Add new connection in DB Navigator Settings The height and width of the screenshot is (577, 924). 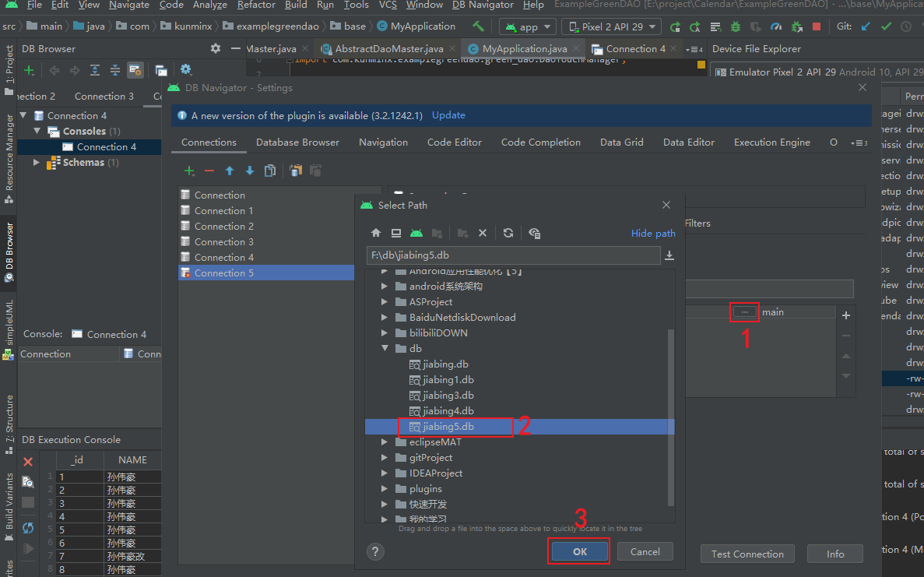click(189, 171)
